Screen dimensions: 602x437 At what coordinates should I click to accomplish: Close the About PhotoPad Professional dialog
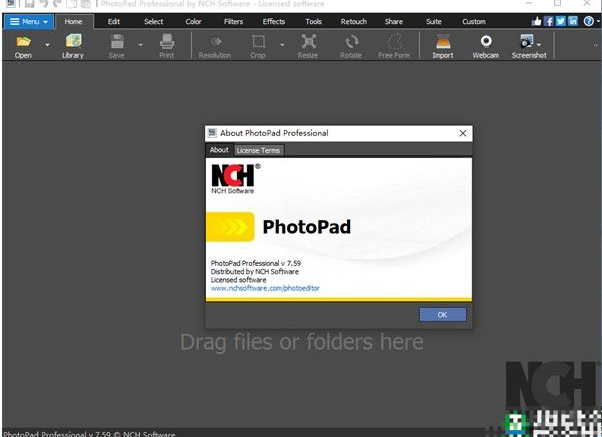coord(463,133)
